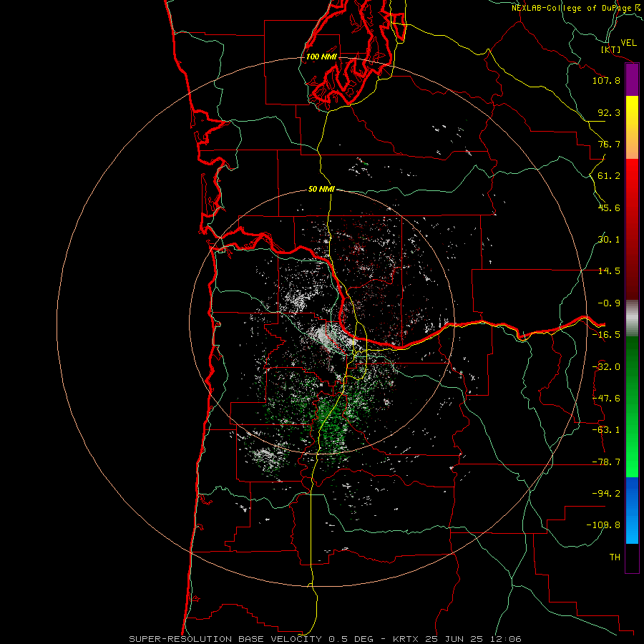644x644 pixels.
Task: Click the 92.3 legend value
Action: pyautogui.click(x=609, y=112)
